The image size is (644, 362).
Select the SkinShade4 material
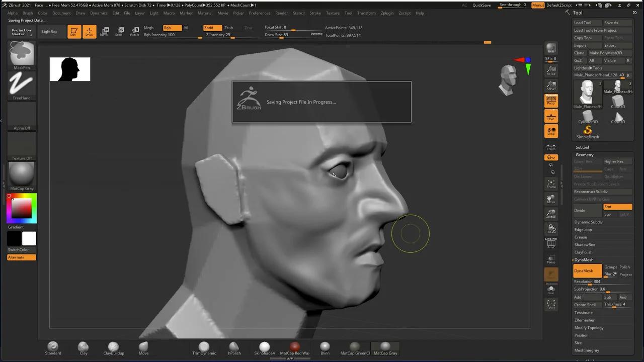(264, 347)
